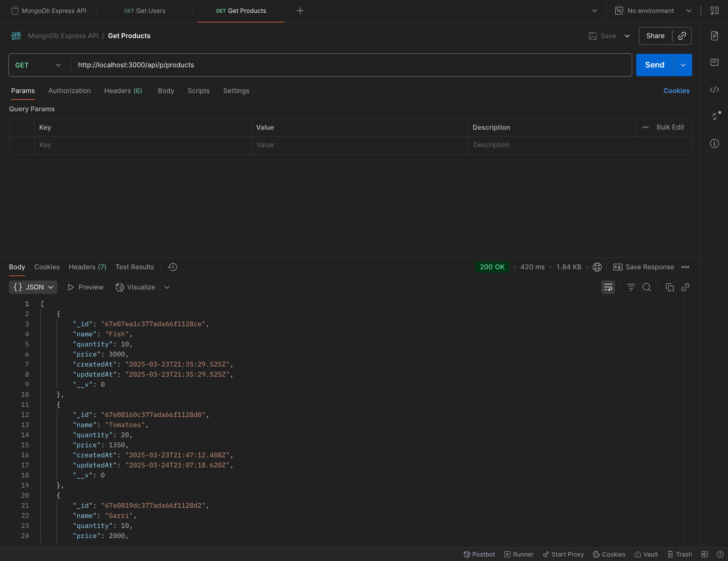Copy link to request icon
The height and width of the screenshot is (561, 728).
pyautogui.click(x=682, y=36)
